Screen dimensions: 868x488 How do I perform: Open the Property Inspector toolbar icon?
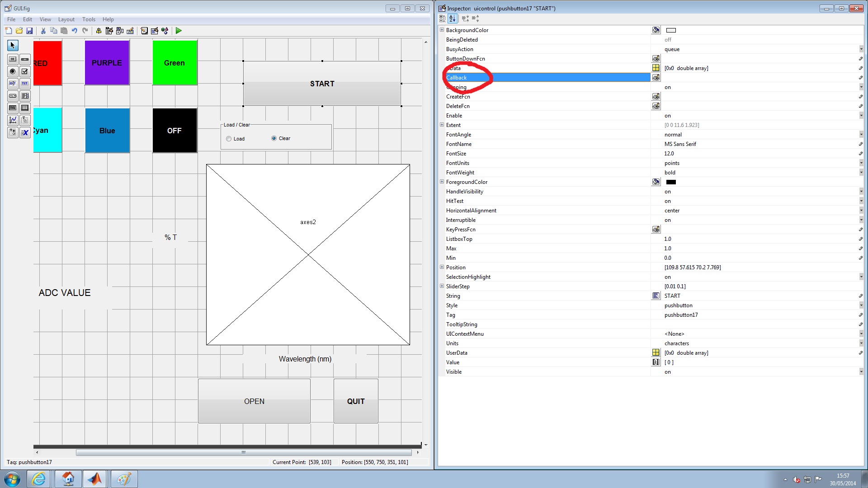coord(155,31)
